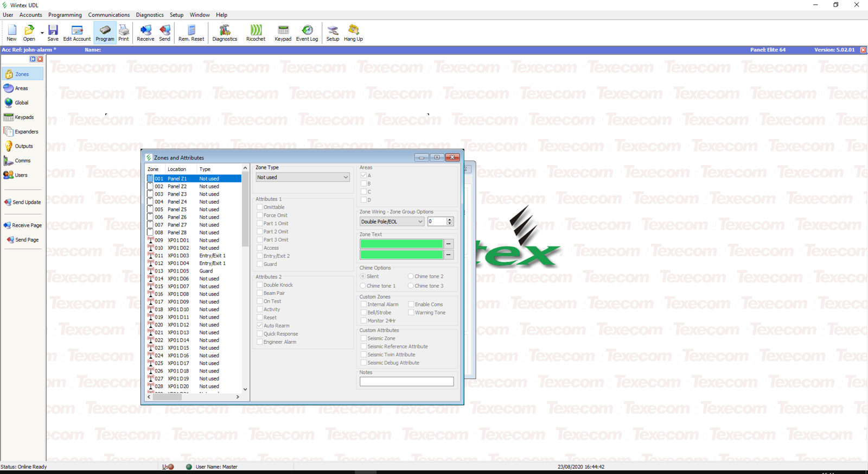868x474 pixels.
Task: Click the Diagnostics toolbar icon
Action: (x=225, y=33)
